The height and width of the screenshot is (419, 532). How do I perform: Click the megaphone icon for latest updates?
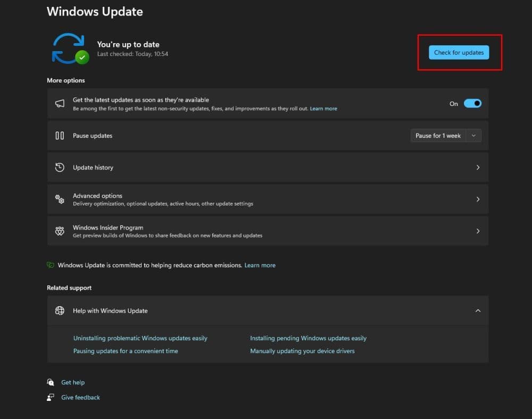pyautogui.click(x=60, y=104)
